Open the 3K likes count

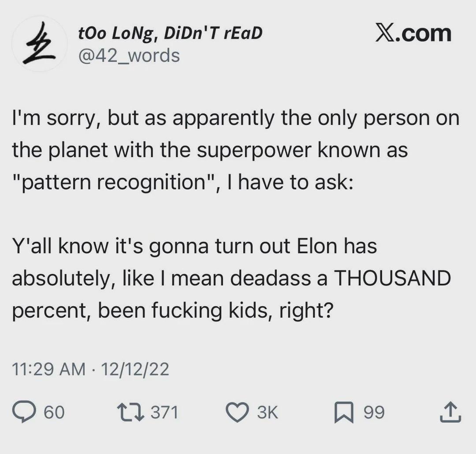[x=267, y=412]
